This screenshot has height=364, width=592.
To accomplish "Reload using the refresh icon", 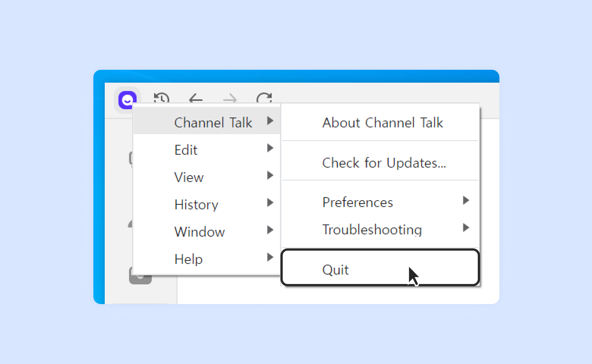I will coord(264,98).
